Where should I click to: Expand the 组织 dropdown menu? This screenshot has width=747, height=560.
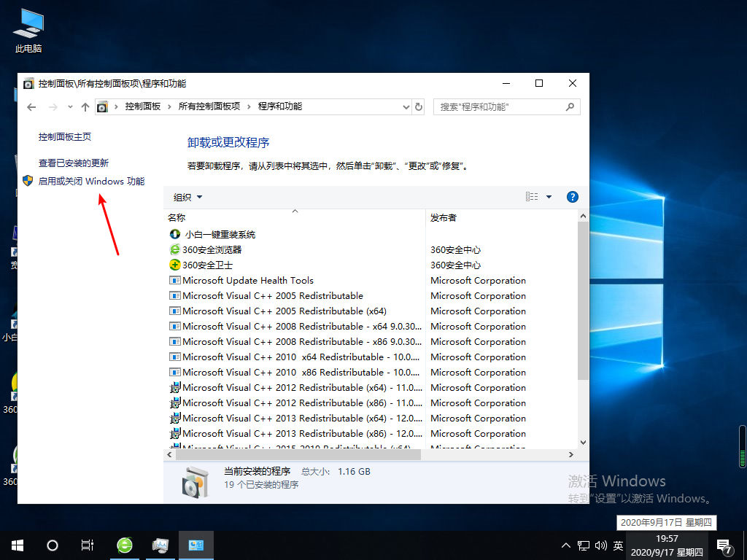(x=188, y=197)
